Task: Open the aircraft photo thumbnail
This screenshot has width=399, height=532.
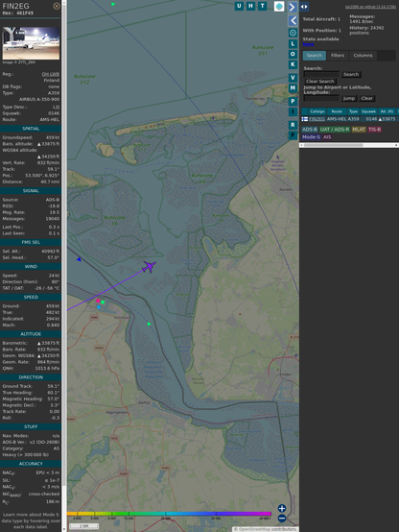Action: coord(31,43)
